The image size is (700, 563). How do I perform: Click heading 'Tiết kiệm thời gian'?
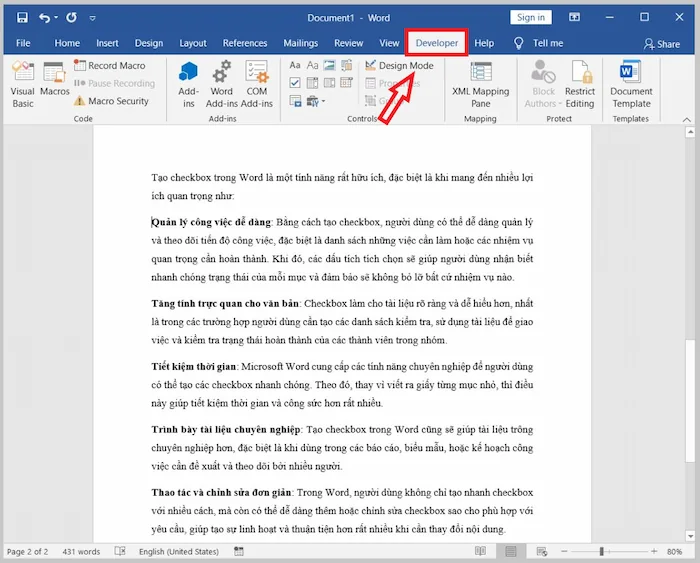click(193, 367)
